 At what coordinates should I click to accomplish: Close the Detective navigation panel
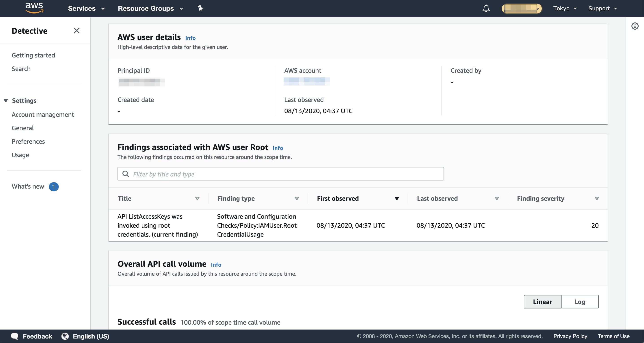(77, 31)
